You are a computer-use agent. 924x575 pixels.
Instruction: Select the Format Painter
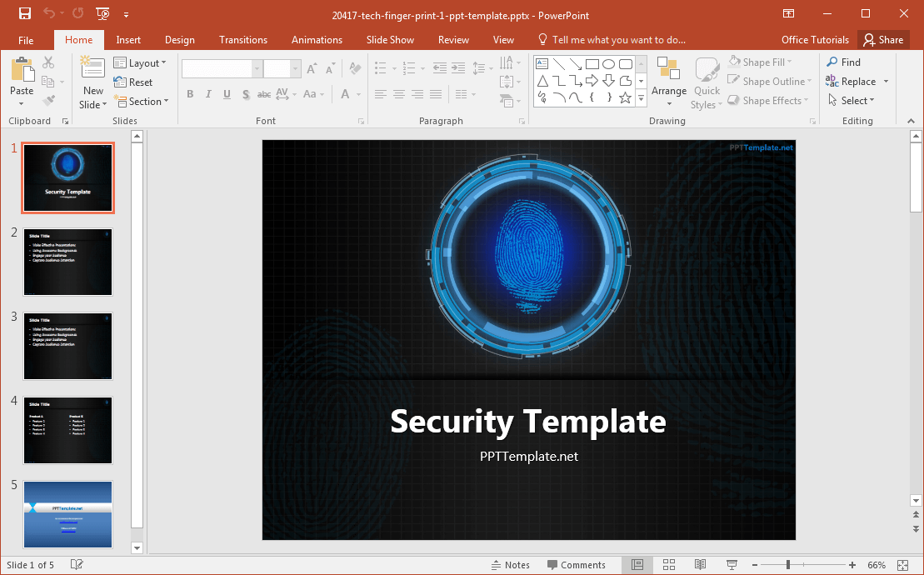pos(50,101)
